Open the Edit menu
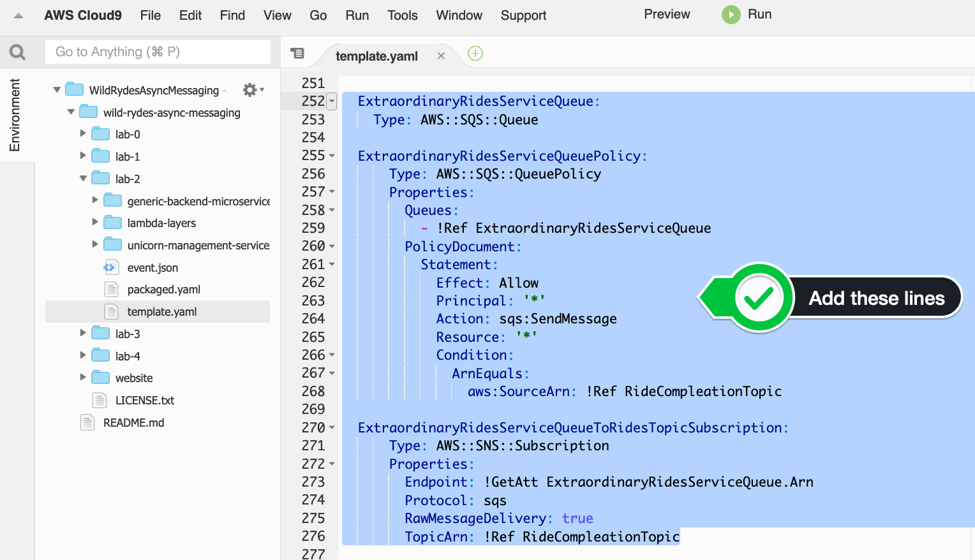 click(190, 15)
